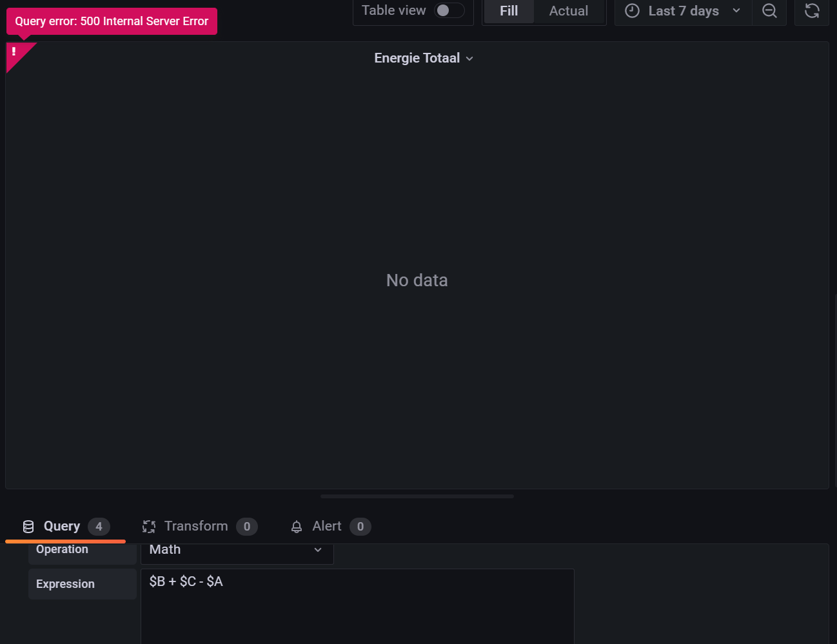Image resolution: width=837 pixels, height=644 pixels.
Task: Switch to the Query tab
Action: pyautogui.click(x=61, y=526)
